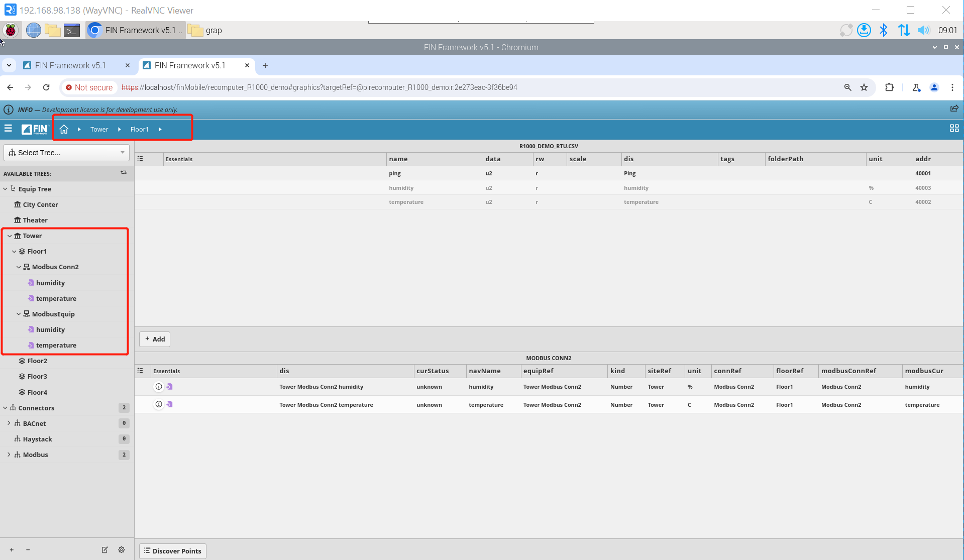Open a new browser tab
The height and width of the screenshot is (560, 964).
[265, 65]
